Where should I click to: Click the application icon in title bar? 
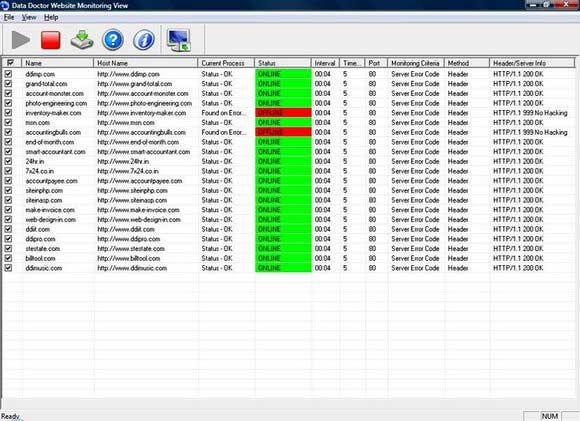(5, 6)
